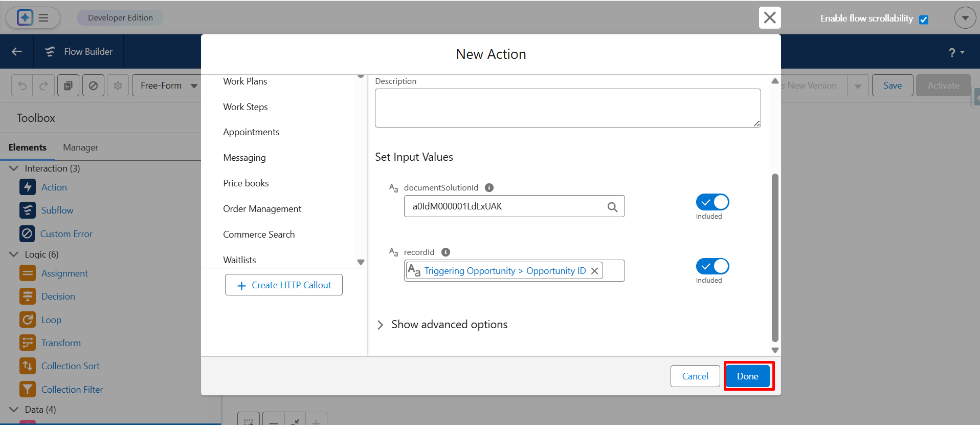The height and width of the screenshot is (425, 980).
Task: Toggle off recordId Included switch
Action: 712,266
